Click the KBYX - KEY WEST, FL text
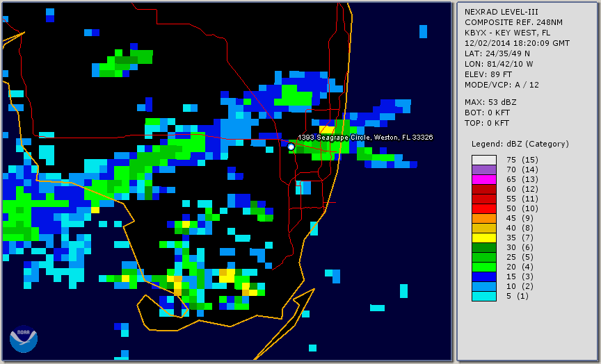 [x=508, y=33]
